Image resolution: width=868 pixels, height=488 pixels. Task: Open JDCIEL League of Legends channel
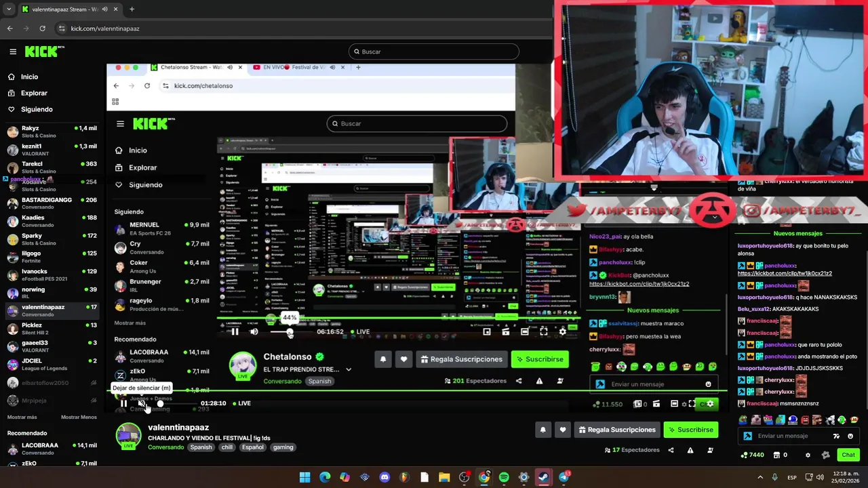pos(52,365)
